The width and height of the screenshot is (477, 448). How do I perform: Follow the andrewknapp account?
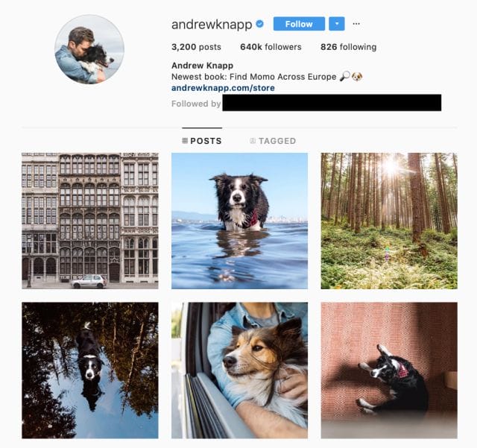tap(299, 24)
